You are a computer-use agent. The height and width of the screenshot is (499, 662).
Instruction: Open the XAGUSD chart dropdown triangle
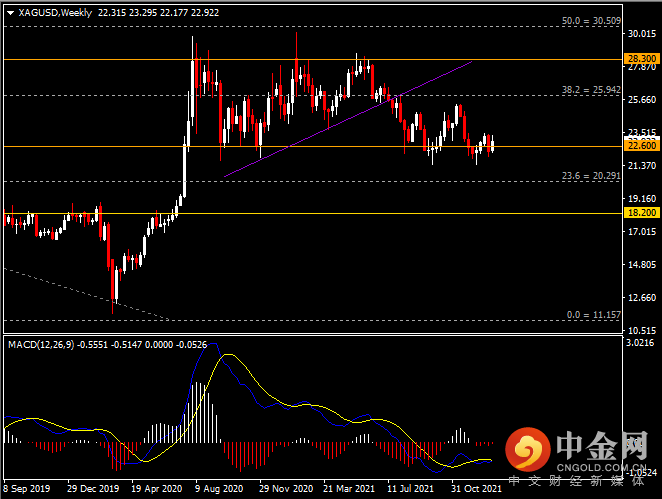tap(11, 13)
